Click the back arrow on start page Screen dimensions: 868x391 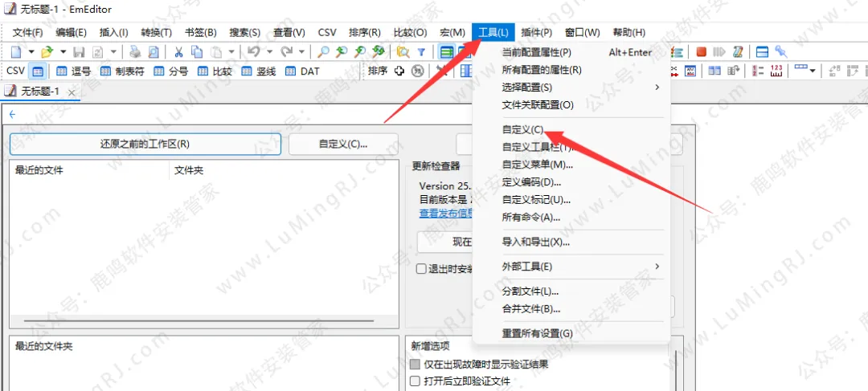12,115
